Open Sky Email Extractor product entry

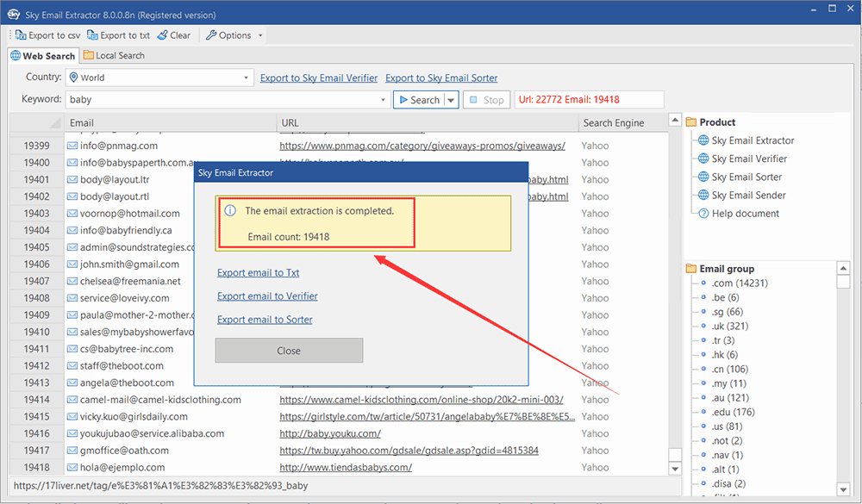(x=753, y=140)
